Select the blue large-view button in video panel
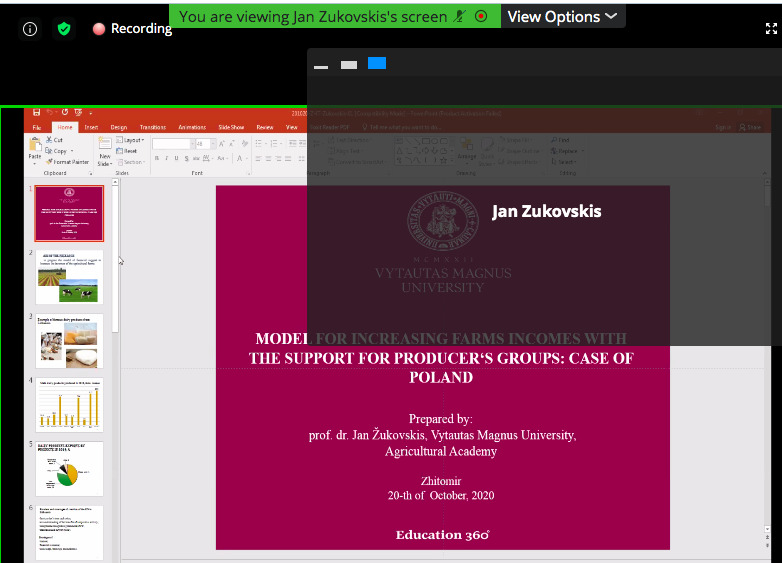Viewport: 782px width, 563px height. point(377,63)
